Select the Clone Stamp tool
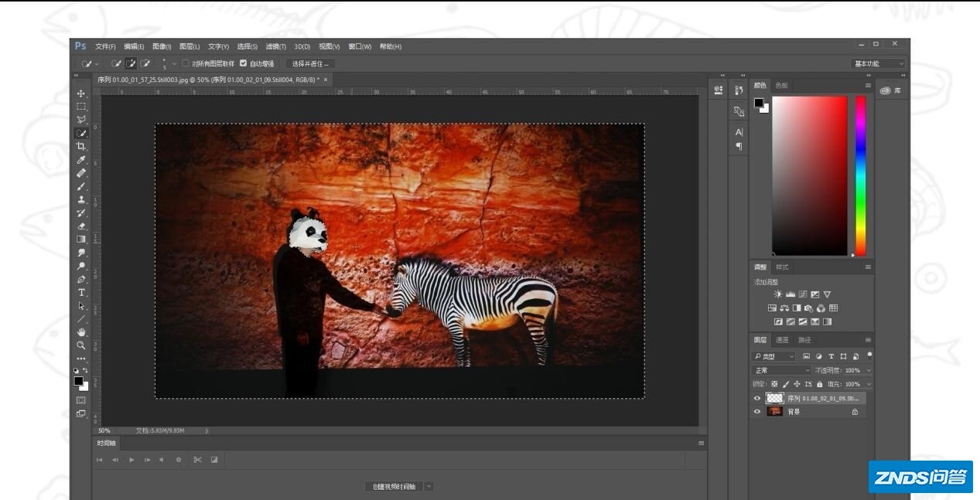The width and height of the screenshot is (980, 500). 81,199
